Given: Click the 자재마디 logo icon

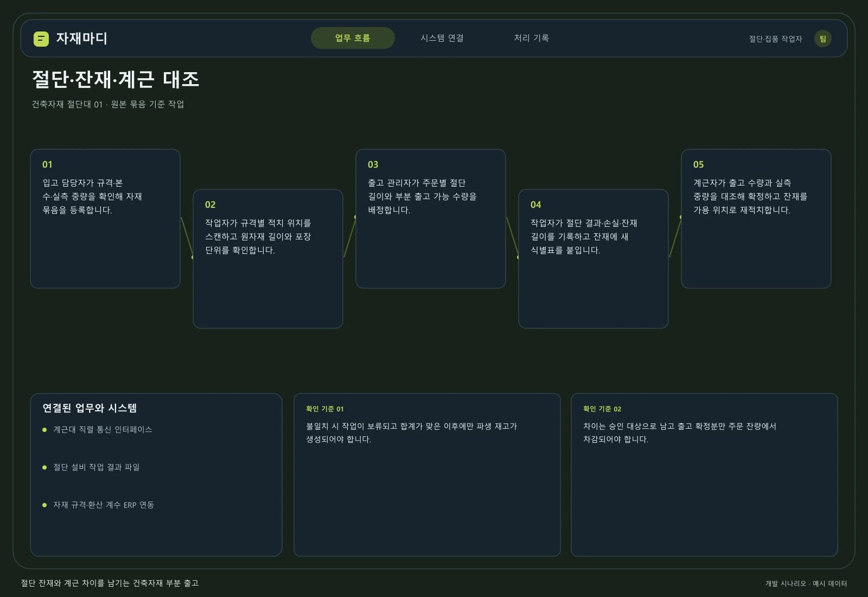Looking at the screenshot, I should coord(41,39).
